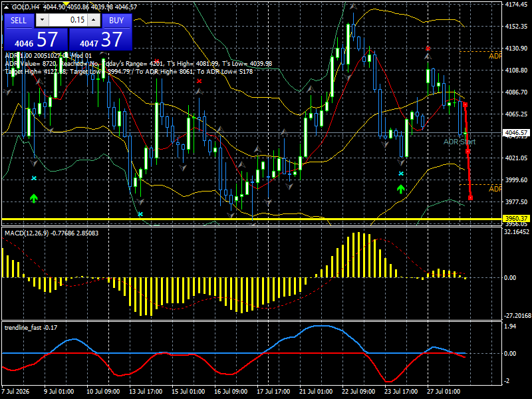
Task: Click the 4021.05 price scale value
Action: (x=516, y=158)
